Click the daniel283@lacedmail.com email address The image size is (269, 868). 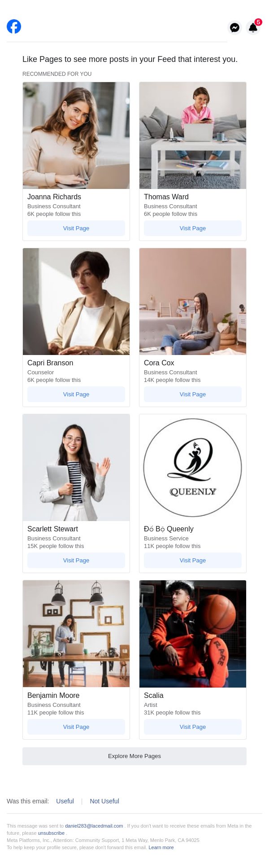94,826
